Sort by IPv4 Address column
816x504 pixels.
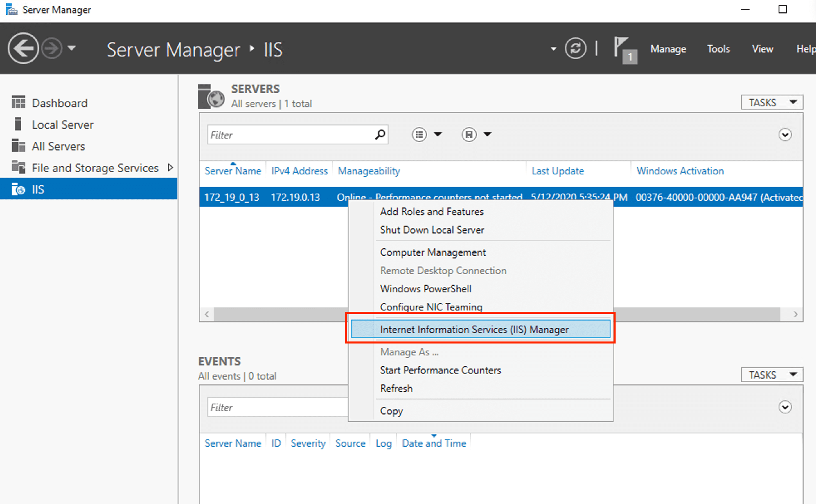(299, 171)
